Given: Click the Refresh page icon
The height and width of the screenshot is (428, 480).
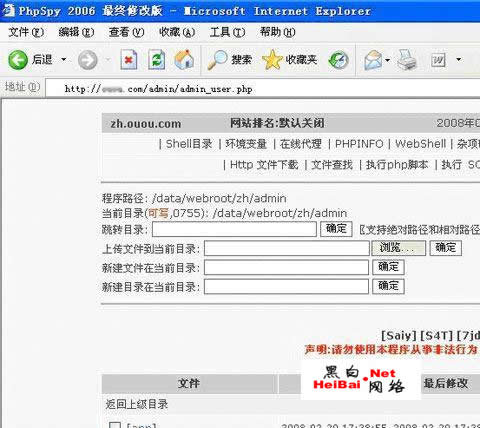Looking at the screenshot, I should pyautogui.click(x=157, y=60).
